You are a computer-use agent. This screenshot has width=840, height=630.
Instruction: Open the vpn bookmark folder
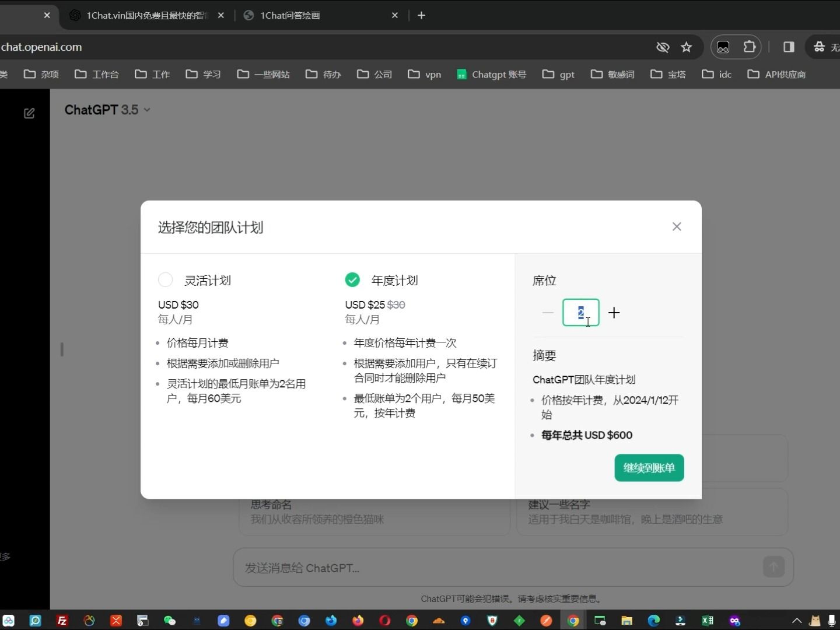tap(425, 74)
